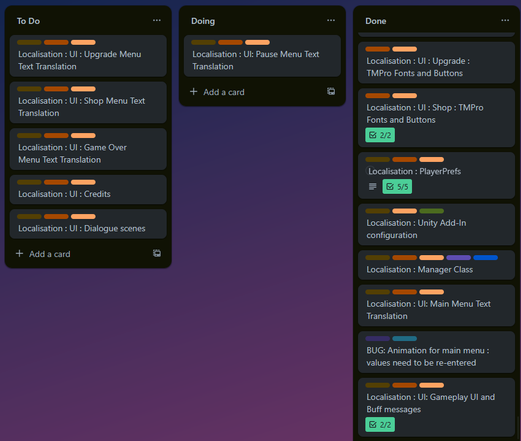The width and height of the screenshot is (521, 441).
Task: Click light orange label on Credits card
Action: [x=83, y=182]
